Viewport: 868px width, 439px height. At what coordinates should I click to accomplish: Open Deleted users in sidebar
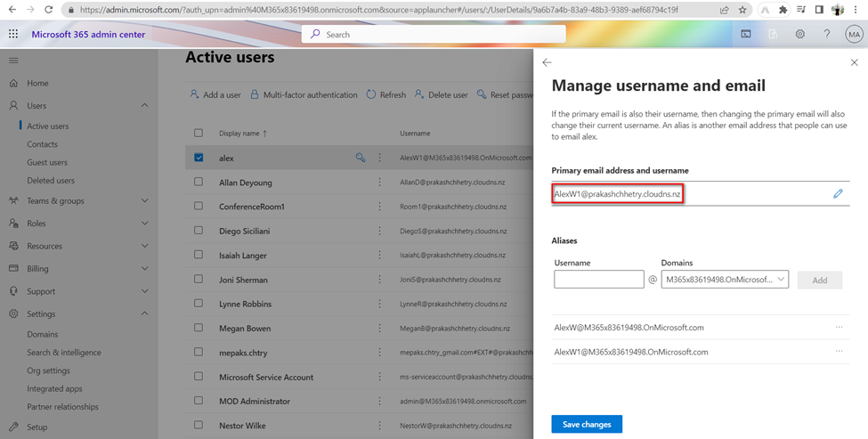pos(51,181)
